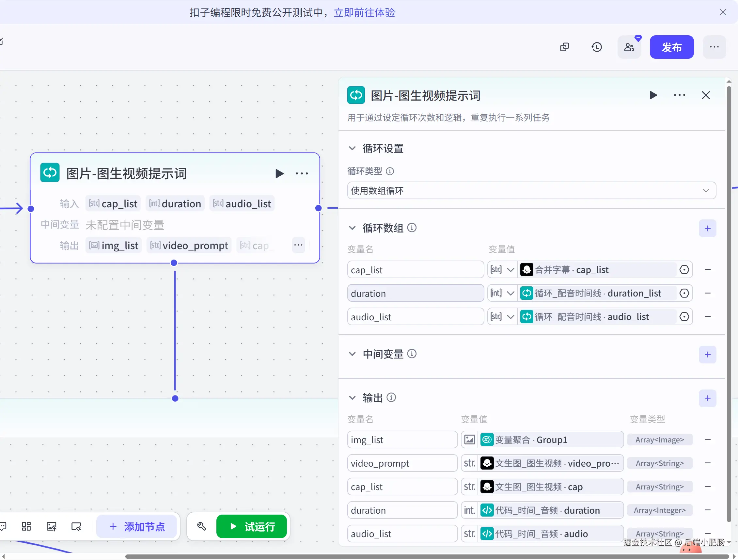The width and height of the screenshot is (738, 560).
Task: Open the side panel three-dots menu
Action: tap(679, 95)
